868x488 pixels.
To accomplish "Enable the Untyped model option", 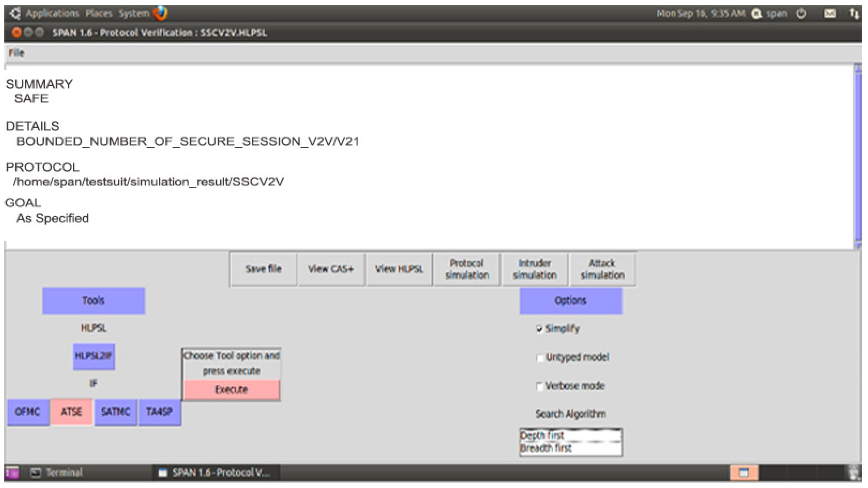I will click(540, 358).
